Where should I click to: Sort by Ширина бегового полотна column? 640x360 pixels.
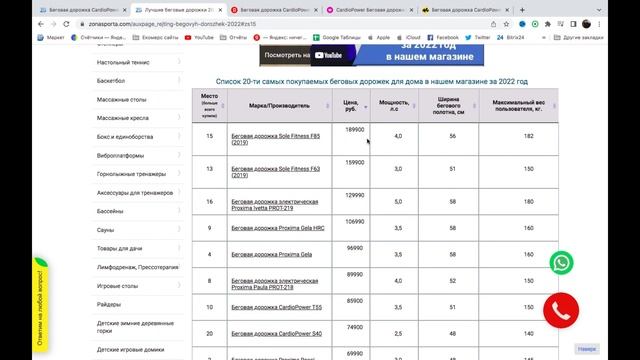click(x=449, y=106)
